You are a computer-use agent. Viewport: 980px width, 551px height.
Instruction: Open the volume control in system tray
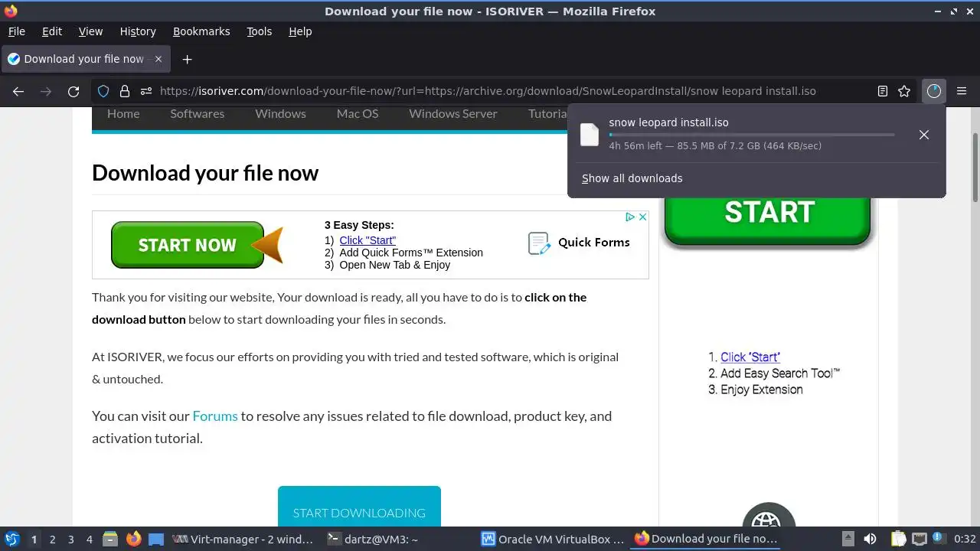[870, 539]
